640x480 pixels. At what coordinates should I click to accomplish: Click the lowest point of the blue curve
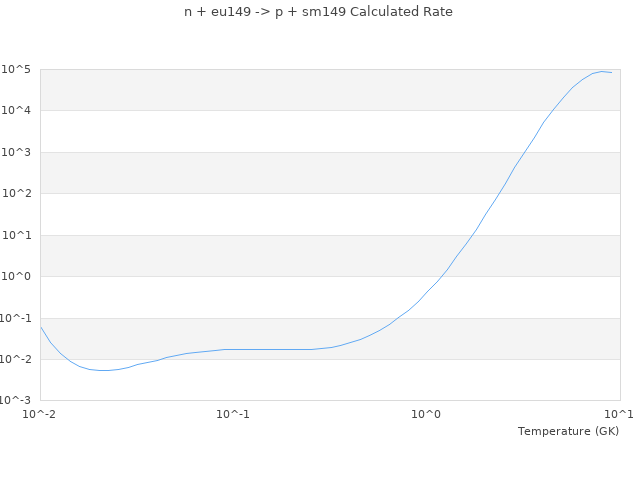[x=102, y=370]
